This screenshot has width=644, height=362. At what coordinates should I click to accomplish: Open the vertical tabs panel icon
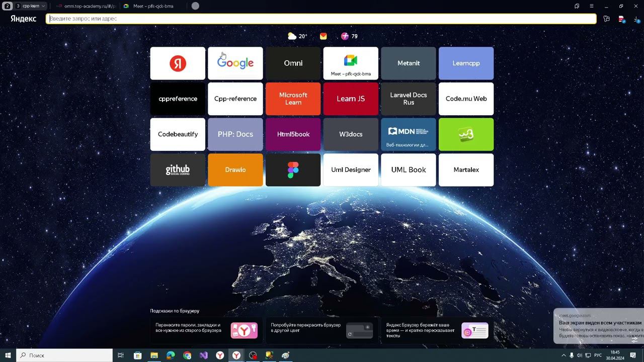(577, 6)
